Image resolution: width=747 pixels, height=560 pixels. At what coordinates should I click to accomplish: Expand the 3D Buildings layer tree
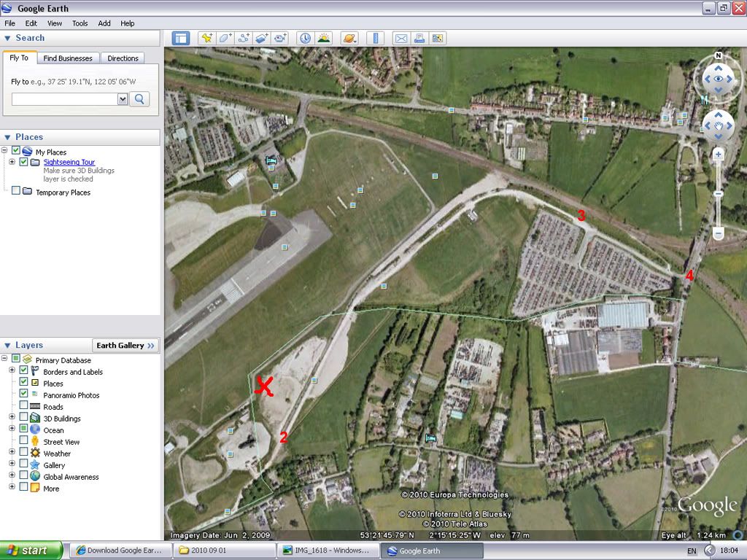pyautogui.click(x=12, y=419)
